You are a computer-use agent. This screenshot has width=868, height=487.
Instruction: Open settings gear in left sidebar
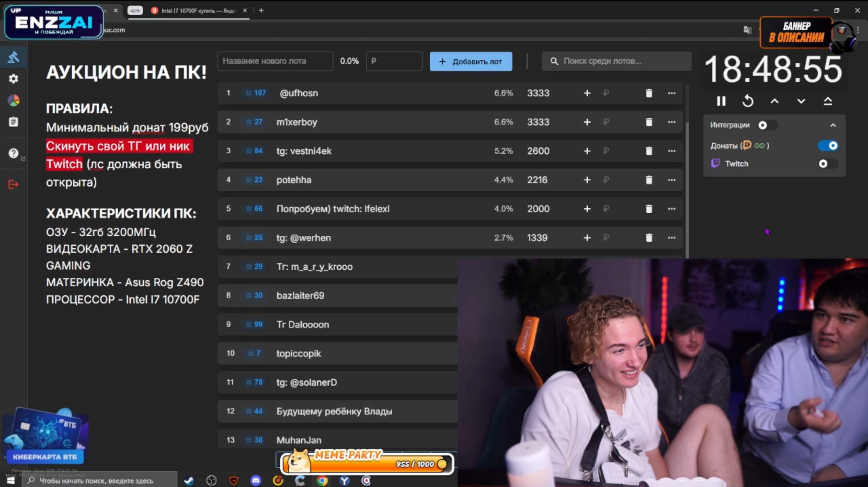[x=14, y=79]
